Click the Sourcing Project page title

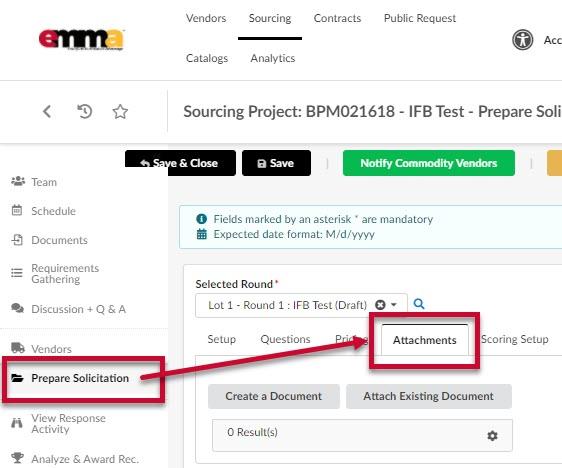pyautogui.click(x=372, y=111)
